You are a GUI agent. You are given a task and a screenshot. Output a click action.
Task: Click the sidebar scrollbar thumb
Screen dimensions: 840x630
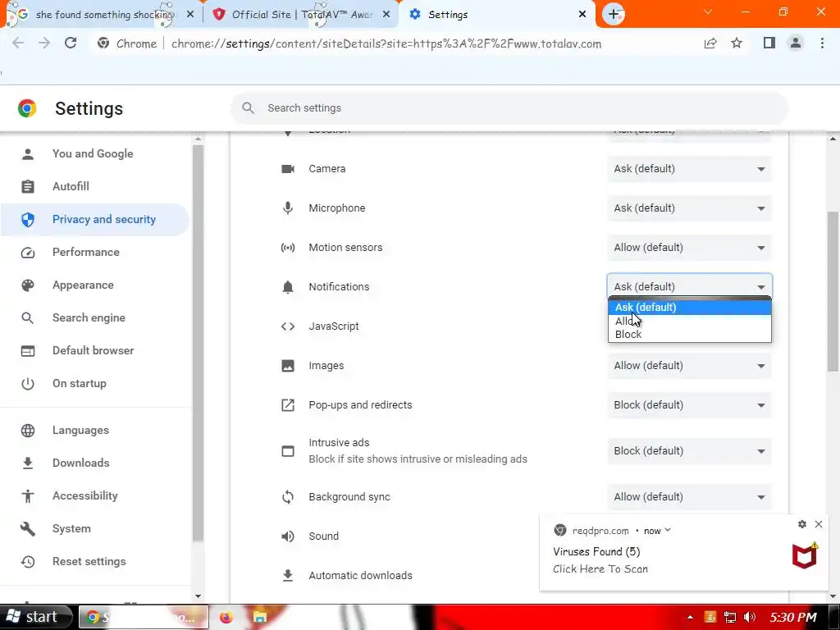pyautogui.click(x=199, y=343)
